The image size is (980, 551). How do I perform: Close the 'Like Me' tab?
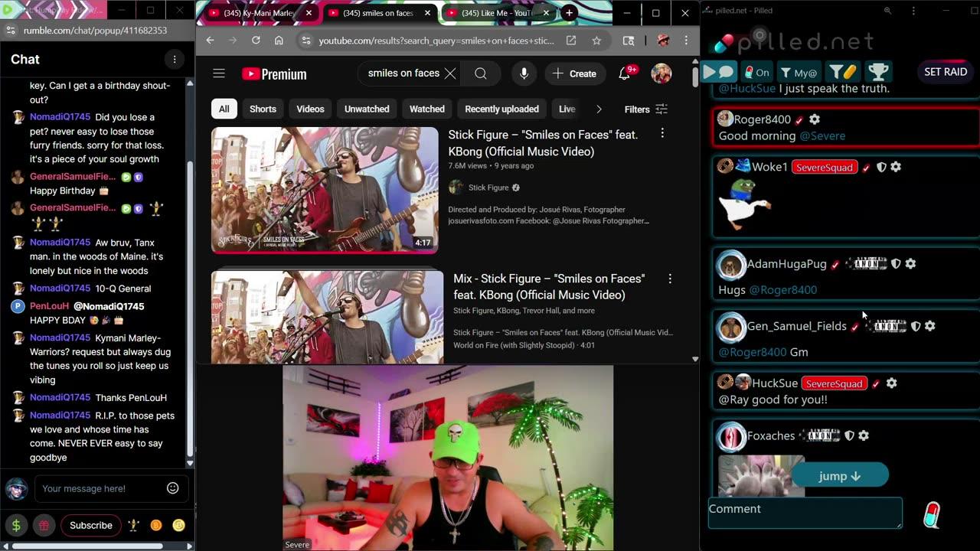[547, 13]
